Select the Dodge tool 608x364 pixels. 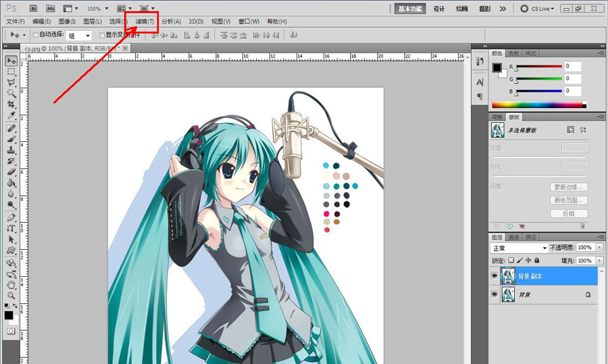tap(11, 205)
